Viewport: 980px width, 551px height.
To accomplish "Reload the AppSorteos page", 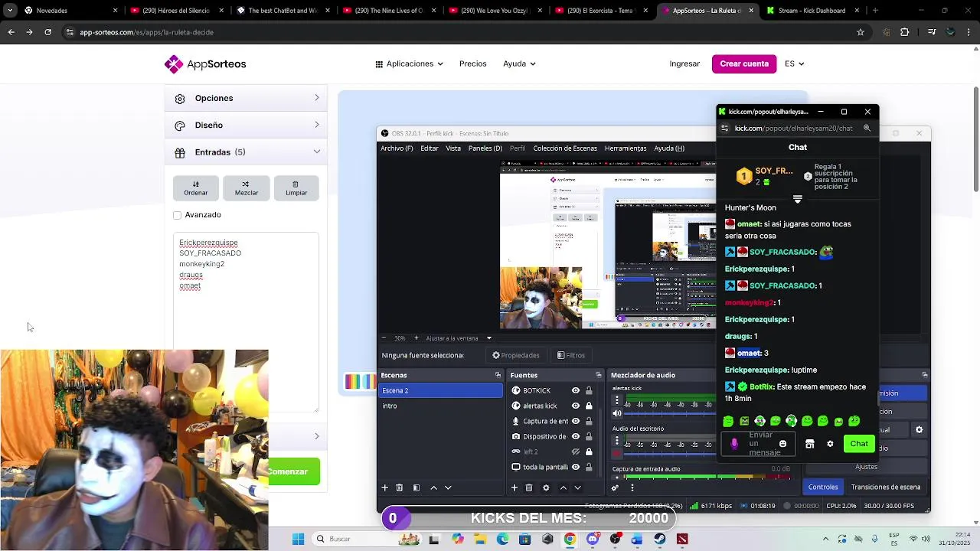I will click(x=47, y=32).
